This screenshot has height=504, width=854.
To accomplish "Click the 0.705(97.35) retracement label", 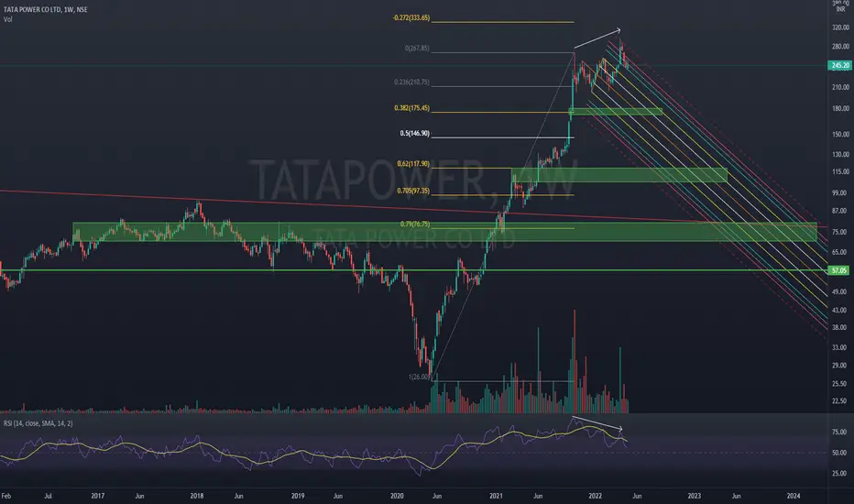I will point(413,192).
